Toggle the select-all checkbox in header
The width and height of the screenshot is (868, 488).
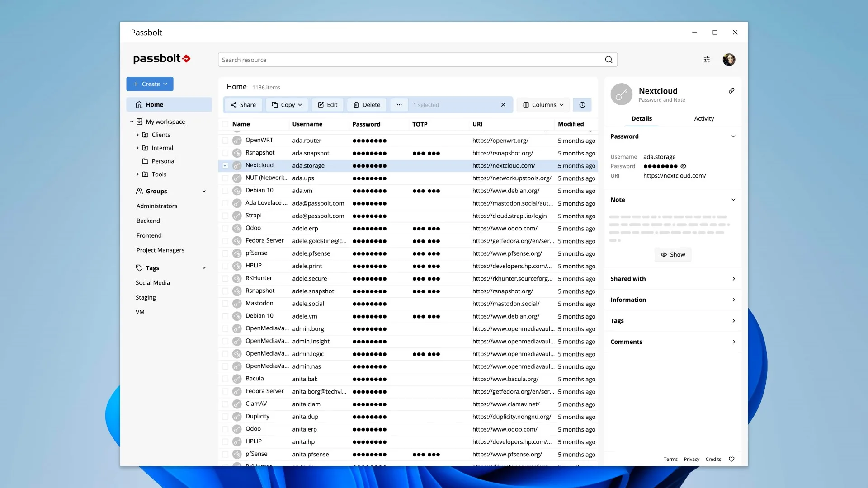coord(225,124)
